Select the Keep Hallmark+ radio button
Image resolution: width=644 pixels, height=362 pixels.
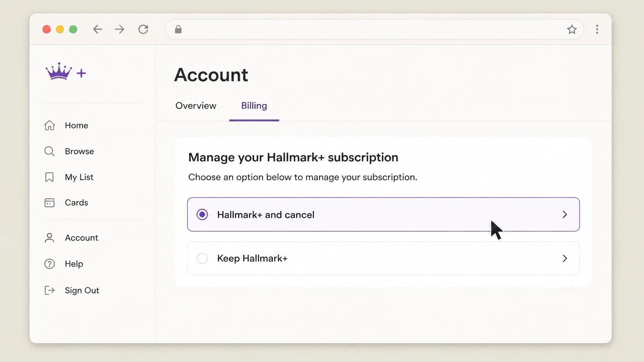[x=202, y=259]
